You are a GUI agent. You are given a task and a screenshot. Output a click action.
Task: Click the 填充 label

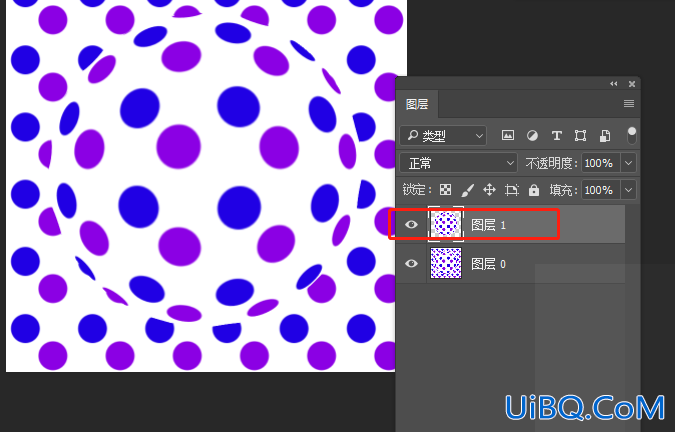[564, 190]
